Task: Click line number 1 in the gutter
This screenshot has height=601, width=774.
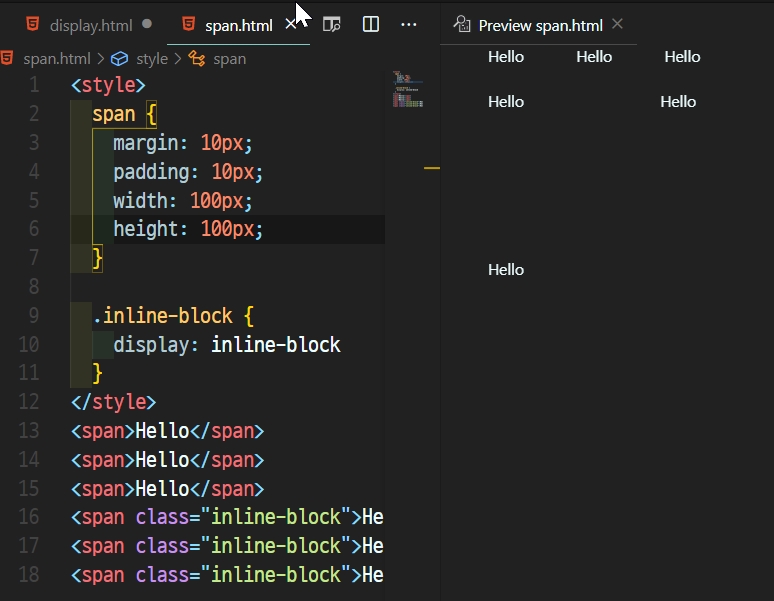Action: pyautogui.click(x=34, y=85)
